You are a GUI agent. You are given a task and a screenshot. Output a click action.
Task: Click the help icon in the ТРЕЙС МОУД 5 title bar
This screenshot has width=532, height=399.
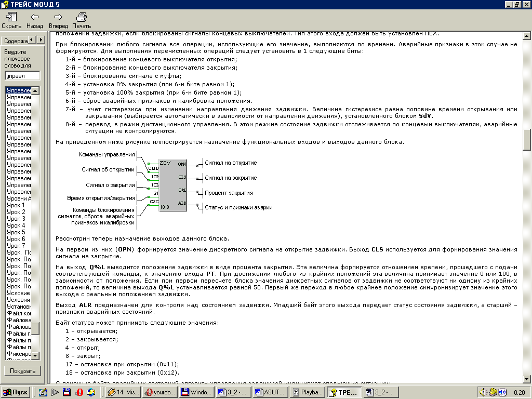click(x=5, y=4)
